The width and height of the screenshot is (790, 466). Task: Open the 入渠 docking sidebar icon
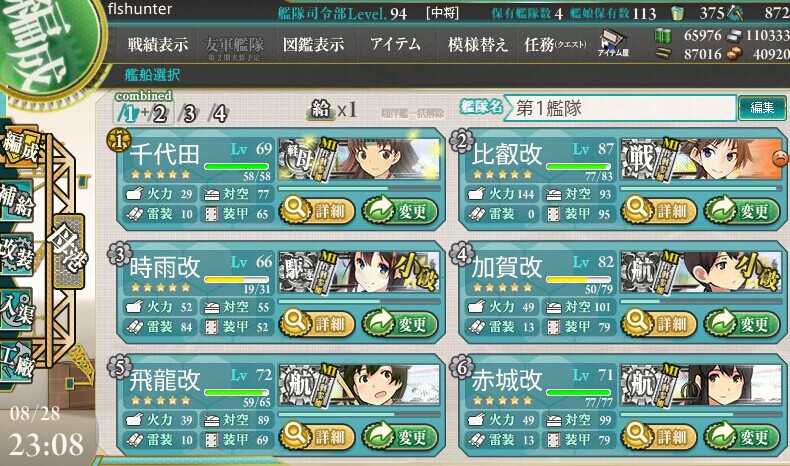[x=18, y=308]
